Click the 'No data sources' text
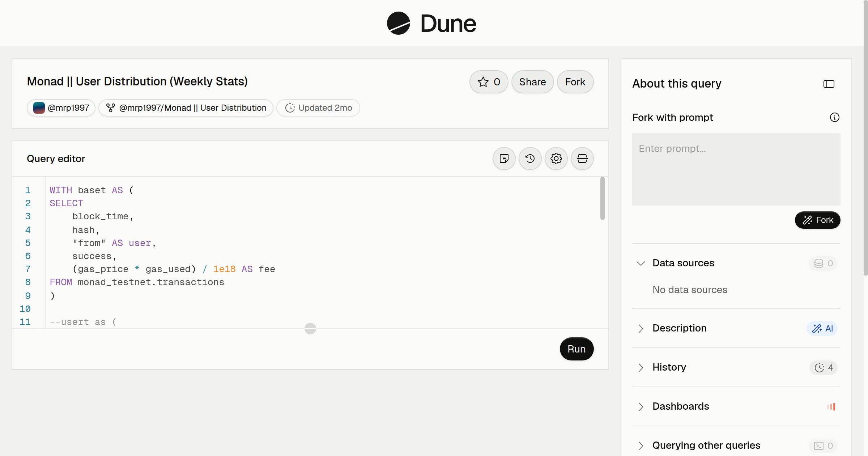This screenshot has height=456, width=868. point(690,290)
